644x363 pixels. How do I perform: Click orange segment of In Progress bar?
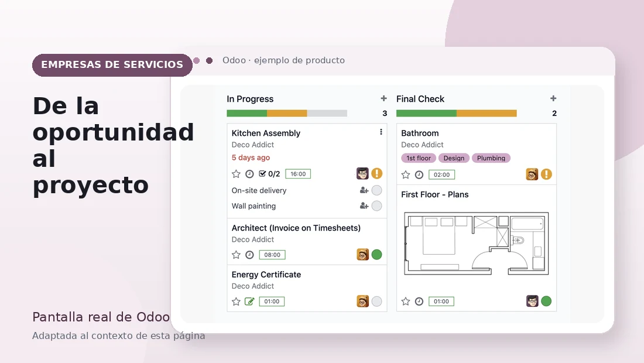pos(287,114)
